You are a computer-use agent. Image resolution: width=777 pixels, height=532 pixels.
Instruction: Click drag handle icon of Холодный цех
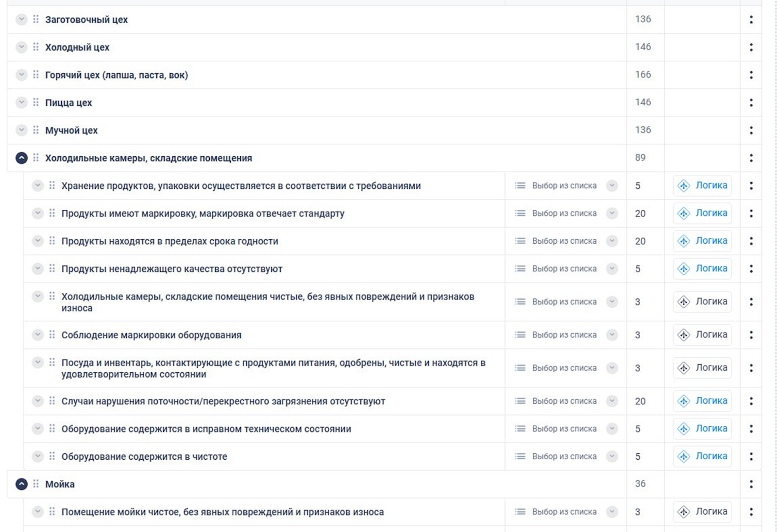(x=36, y=47)
